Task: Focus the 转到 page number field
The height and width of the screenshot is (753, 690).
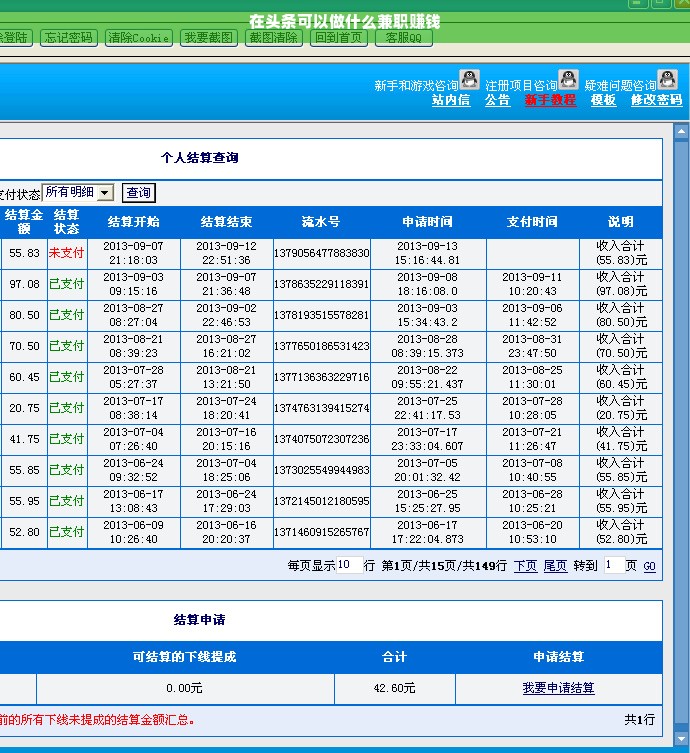Action: [x=614, y=565]
